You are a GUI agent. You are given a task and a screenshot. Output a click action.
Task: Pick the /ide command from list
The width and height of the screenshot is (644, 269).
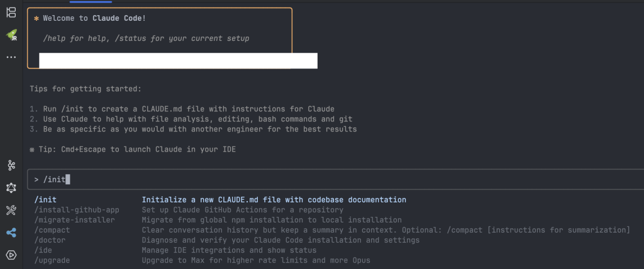coord(43,250)
